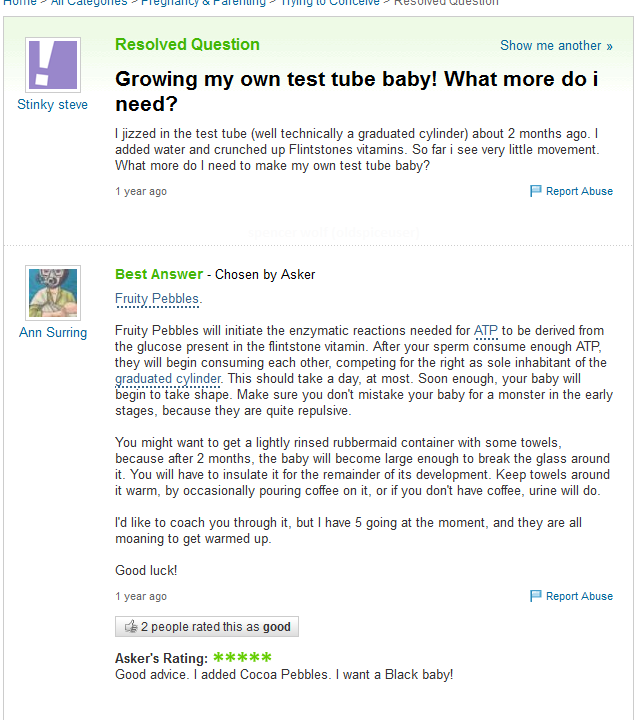The image size is (641, 720).
Task: Open All Categories in the breadcrumb
Action: [89, 3]
